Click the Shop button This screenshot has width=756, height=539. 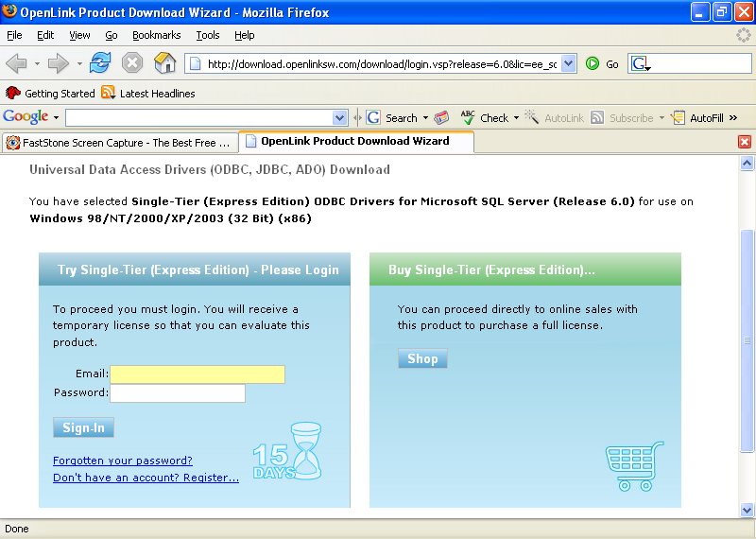(x=422, y=358)
